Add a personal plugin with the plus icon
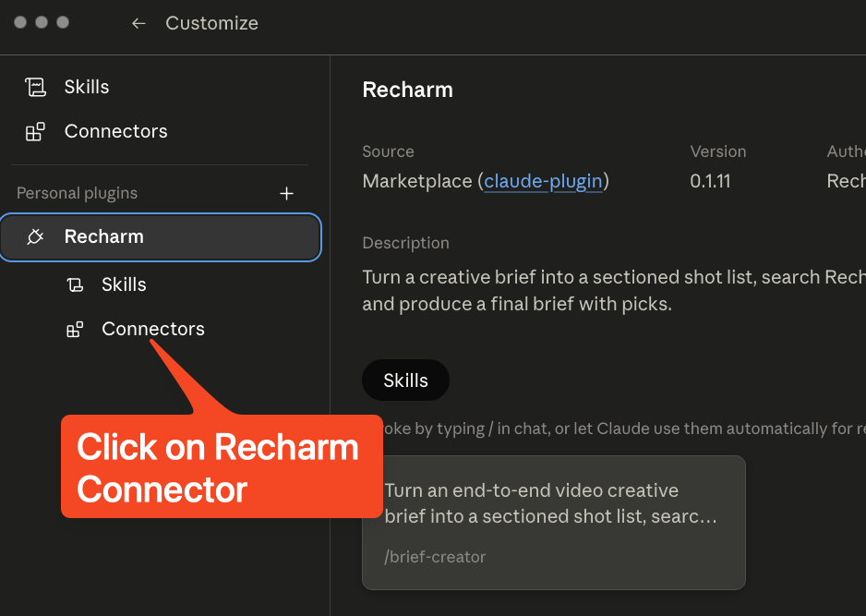Image resolution: width=866 pixels, height=616 pixels. (x=286, y=193)
